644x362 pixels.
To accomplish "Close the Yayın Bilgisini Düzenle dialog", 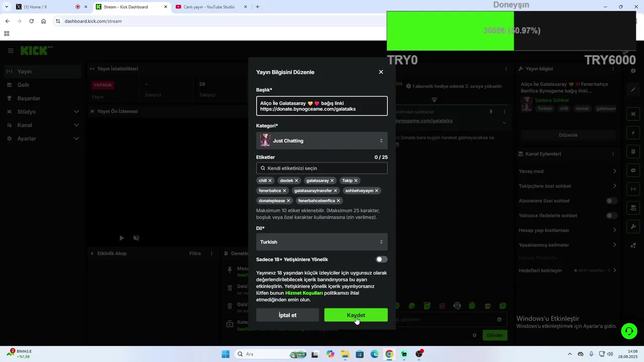I will tap(381, 72).
